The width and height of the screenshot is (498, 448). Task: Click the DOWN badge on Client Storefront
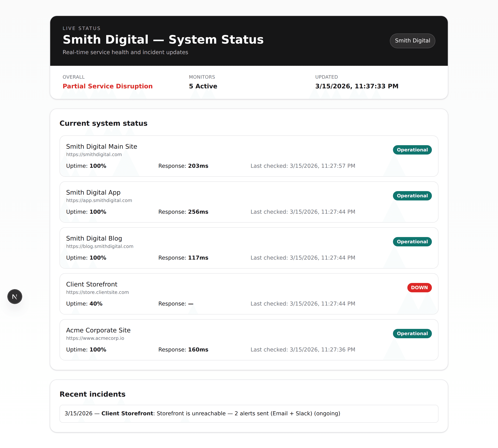(x=419, y=287)
